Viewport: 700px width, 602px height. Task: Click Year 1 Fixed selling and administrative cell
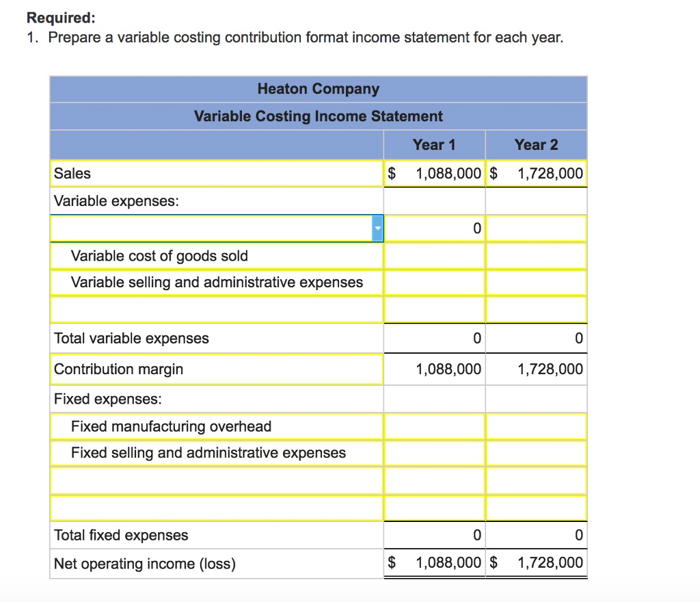434,454
